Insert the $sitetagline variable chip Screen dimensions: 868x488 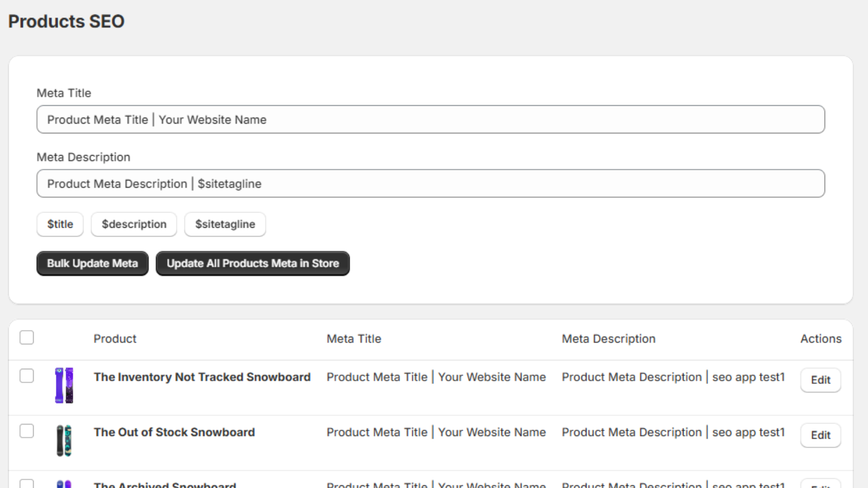225,224
